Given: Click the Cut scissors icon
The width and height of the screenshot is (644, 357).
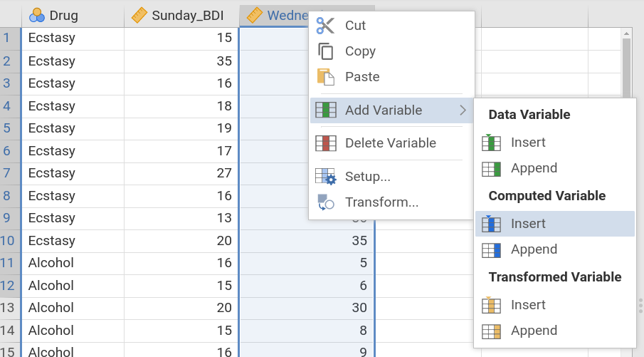Looking at the screenshot, I should click(326, 26).
